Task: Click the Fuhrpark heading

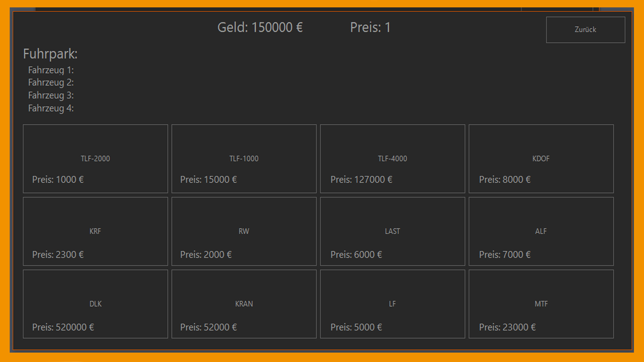Action: click(x=50, y=54)
